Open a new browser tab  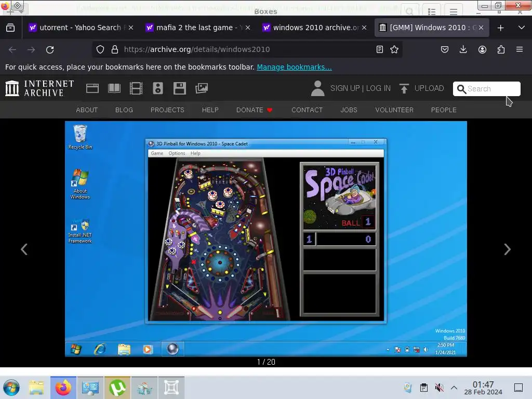(x=500, y=28)
